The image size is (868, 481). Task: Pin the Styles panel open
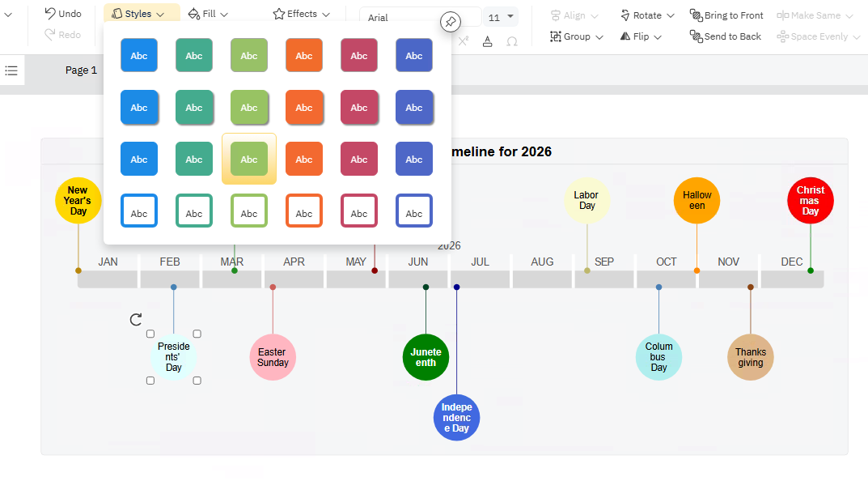451,22
